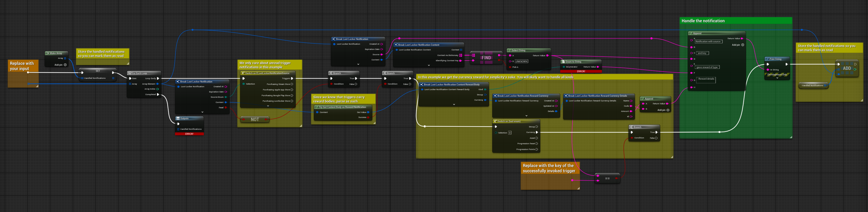The height and width of the screenshot is (212, 868).
Task: Click the Switch on ELootLockerNotificationSource node icon
Action: [x=243, y=73]
